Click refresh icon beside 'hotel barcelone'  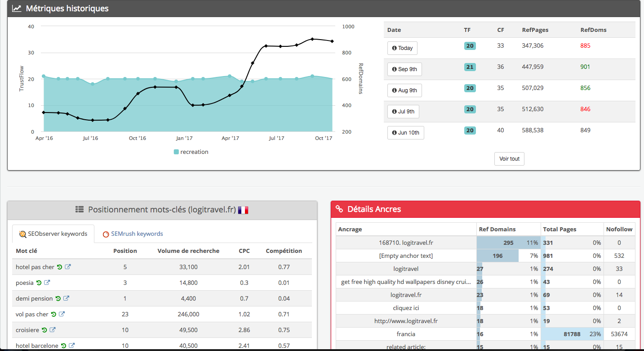(x=63, y=346)
